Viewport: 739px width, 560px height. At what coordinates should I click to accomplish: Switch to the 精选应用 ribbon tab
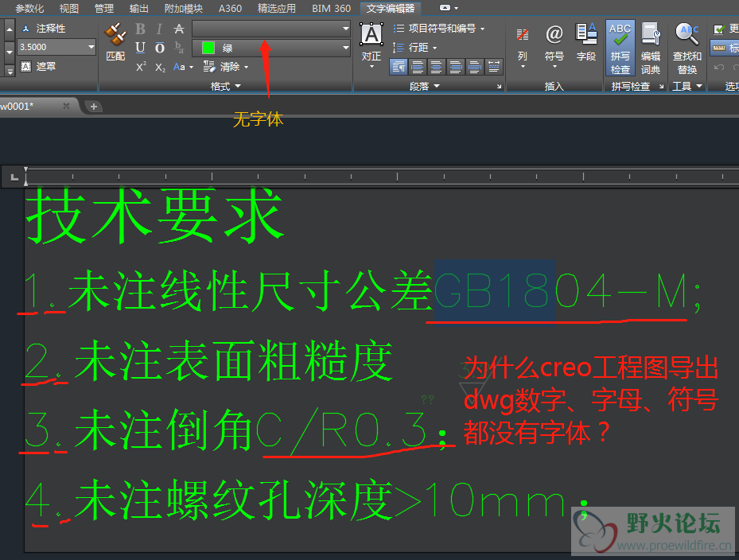coord(277,9)
